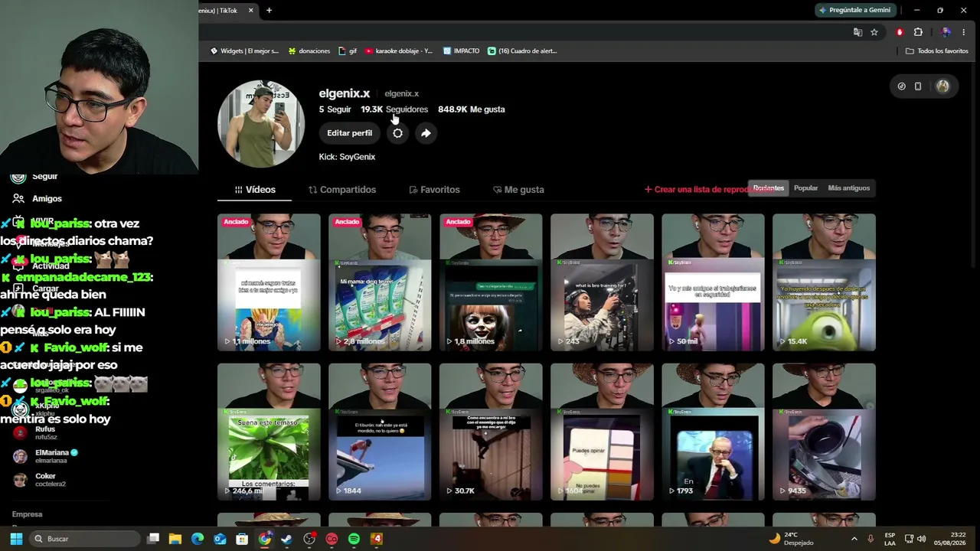Image resolution: width=980 pixels, height=551 pixels.
Task: Sort videos by Más antiguos
Action: pyautogui.click(x=848, y=188)
